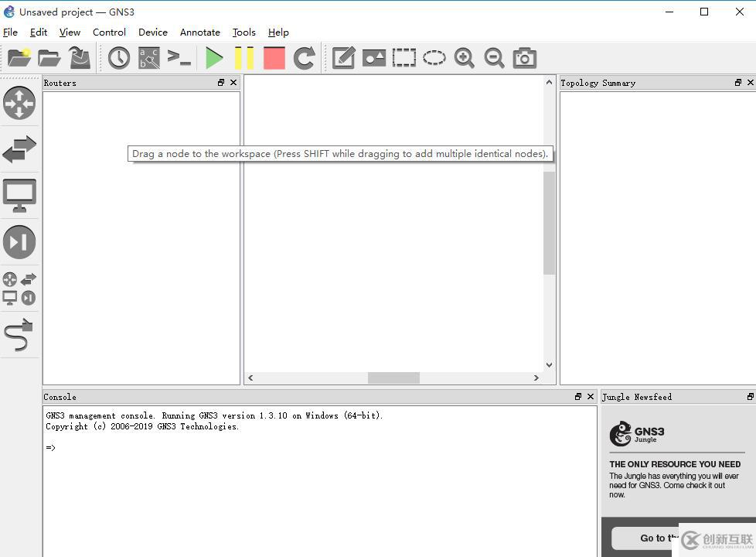The width and height of the screenshot is (756, 557).
Task: Take a screenshot with the camera icon
Action: tap(525, 58)
